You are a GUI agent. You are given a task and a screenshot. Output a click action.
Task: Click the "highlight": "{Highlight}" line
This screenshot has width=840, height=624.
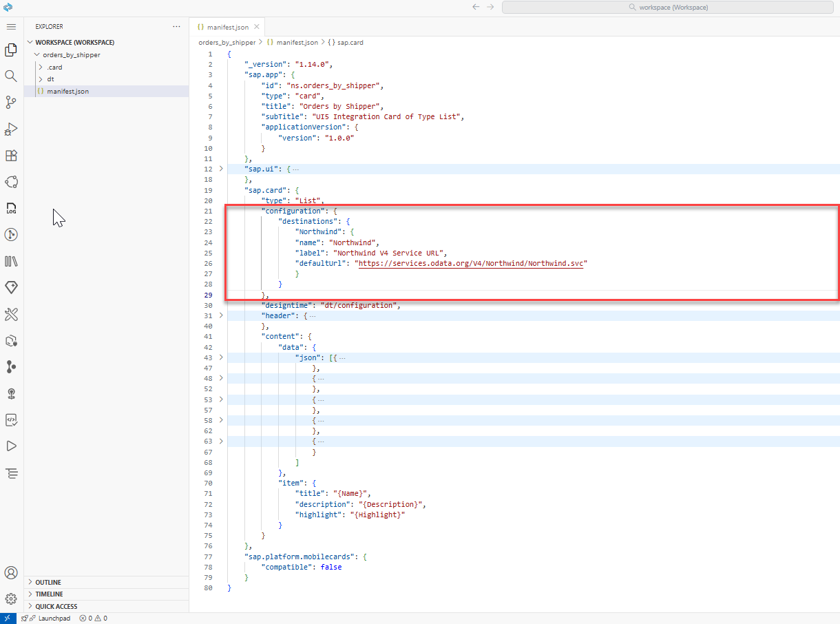click(x=350, y=514)
